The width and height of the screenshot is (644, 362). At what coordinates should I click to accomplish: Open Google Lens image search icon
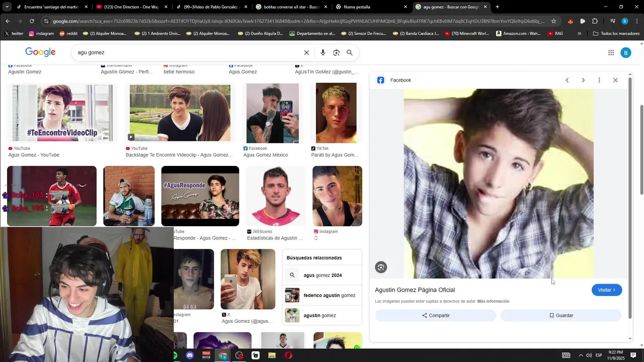336,52
